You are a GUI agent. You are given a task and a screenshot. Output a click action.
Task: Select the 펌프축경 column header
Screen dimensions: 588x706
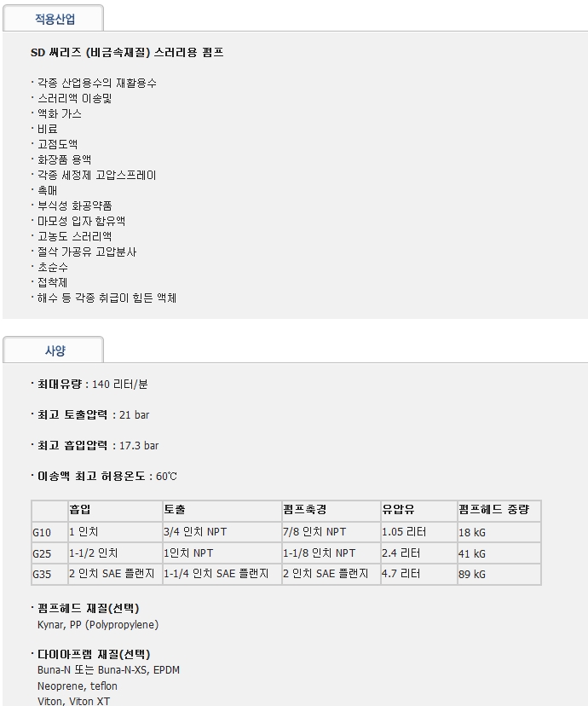(304, 510)
